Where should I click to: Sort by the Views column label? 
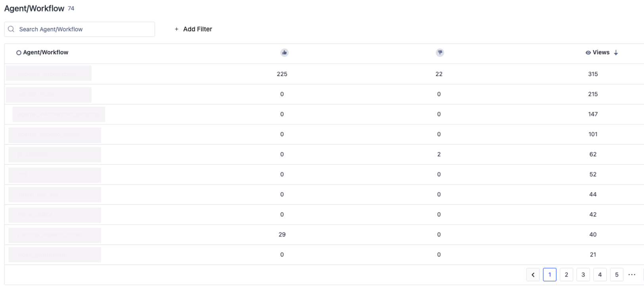pyautogui.click(x=601, y=52)
